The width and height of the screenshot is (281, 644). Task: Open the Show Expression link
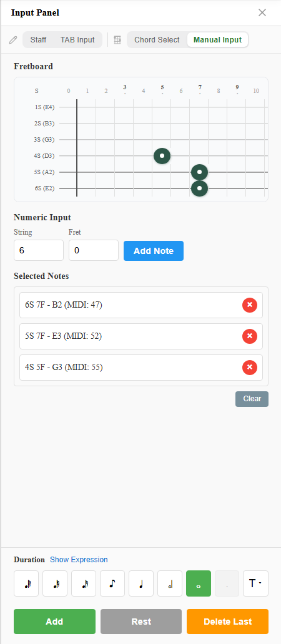(79, 560)
